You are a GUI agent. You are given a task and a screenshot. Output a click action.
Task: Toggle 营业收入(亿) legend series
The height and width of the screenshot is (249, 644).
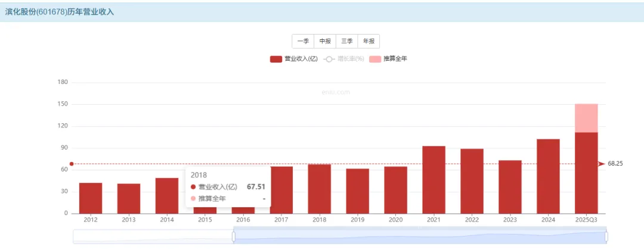(x=293, y=59)
